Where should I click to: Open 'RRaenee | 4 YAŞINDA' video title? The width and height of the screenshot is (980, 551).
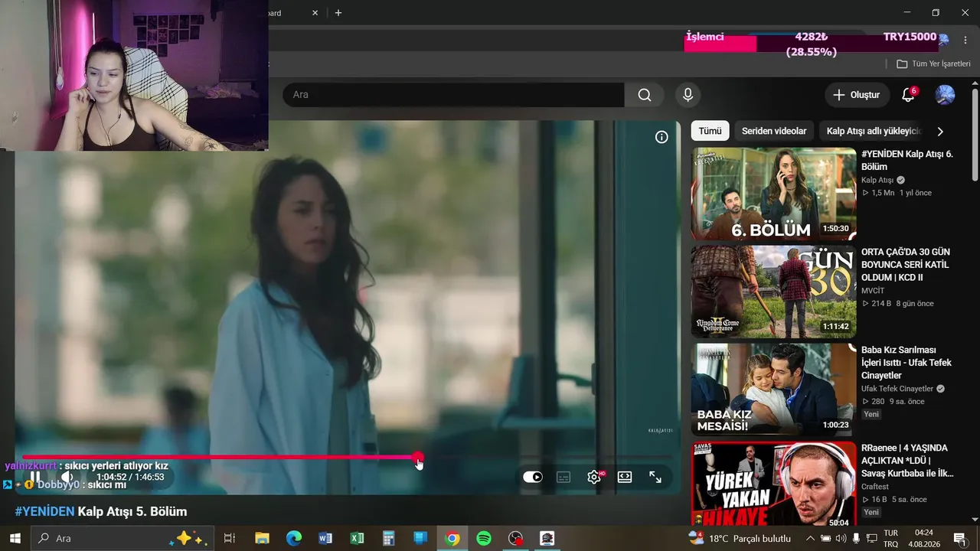pos(907,461)
